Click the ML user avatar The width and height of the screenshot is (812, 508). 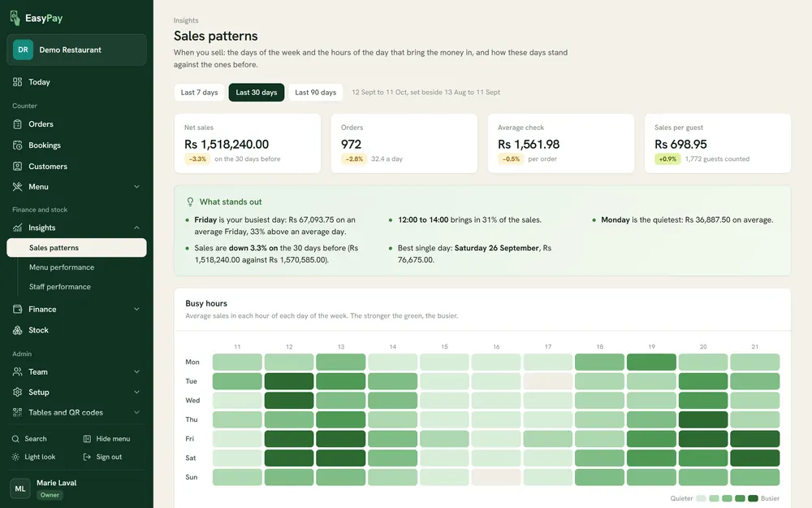pos(20,488)
